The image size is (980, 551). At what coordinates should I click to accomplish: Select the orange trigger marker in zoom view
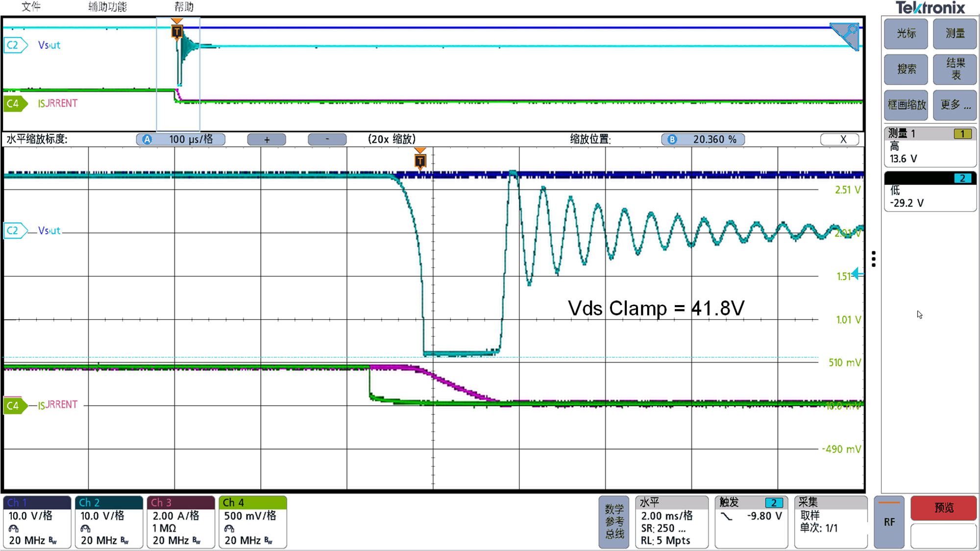coord(420,160)
